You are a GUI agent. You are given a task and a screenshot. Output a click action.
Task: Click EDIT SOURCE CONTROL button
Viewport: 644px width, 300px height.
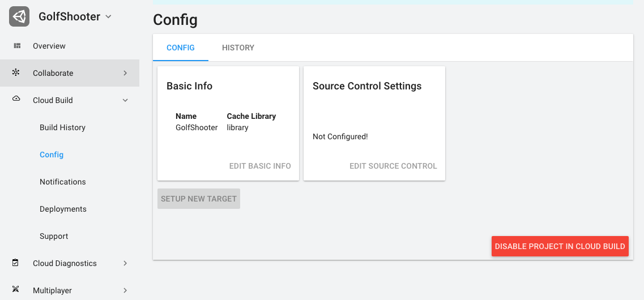[394, 166]
